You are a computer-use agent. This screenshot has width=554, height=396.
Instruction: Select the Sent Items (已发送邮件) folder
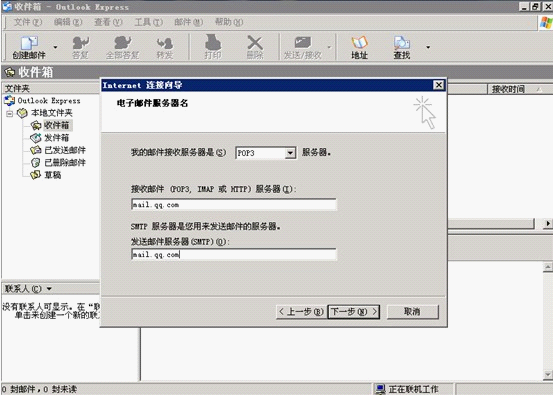click(x=65, y=150)
